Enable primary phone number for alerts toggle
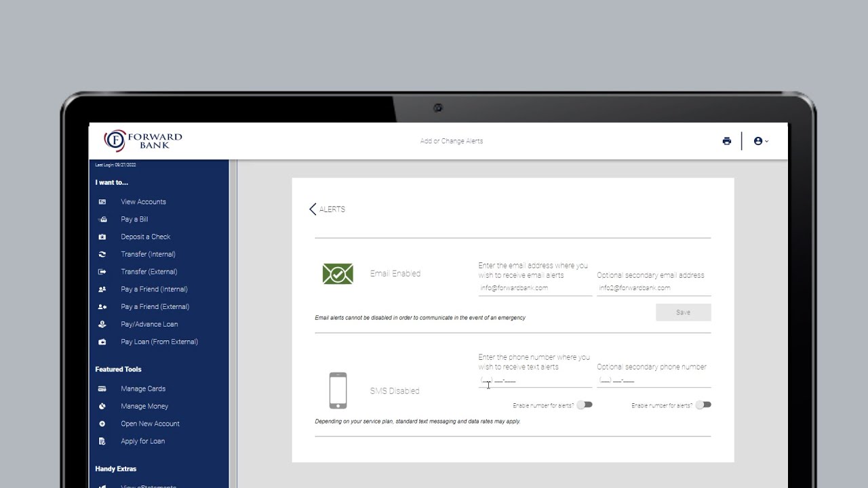The width and height of the screenshot is (868, 488). 585,405
